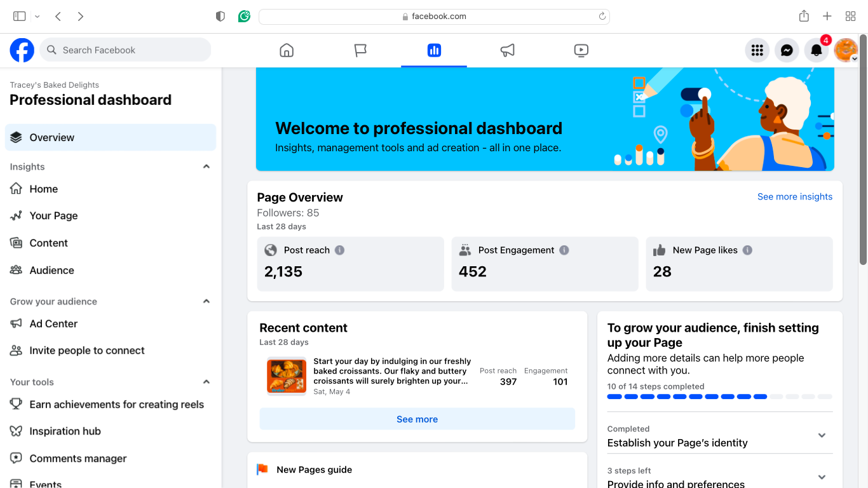
Task: Click the Welcome to professional dashboard banner
Action: click(x=545, y=119)
